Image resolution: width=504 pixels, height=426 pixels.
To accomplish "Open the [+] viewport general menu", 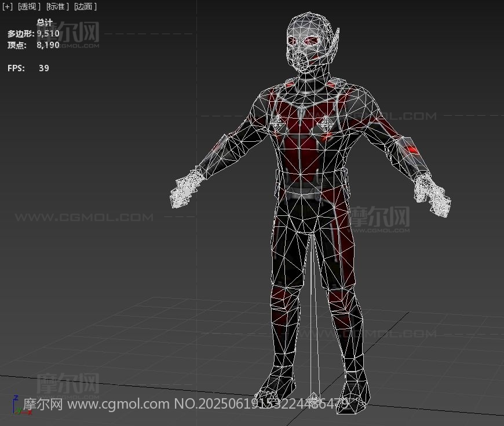I will click(7, 6).
